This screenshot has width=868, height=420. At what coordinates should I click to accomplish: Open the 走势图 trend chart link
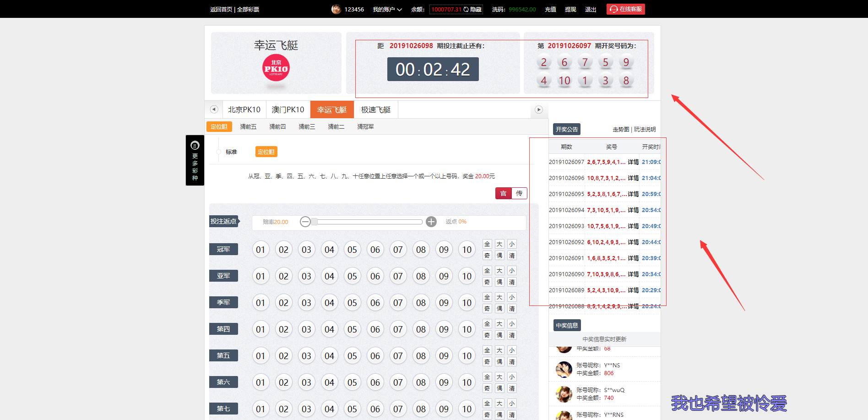point(621,130)
